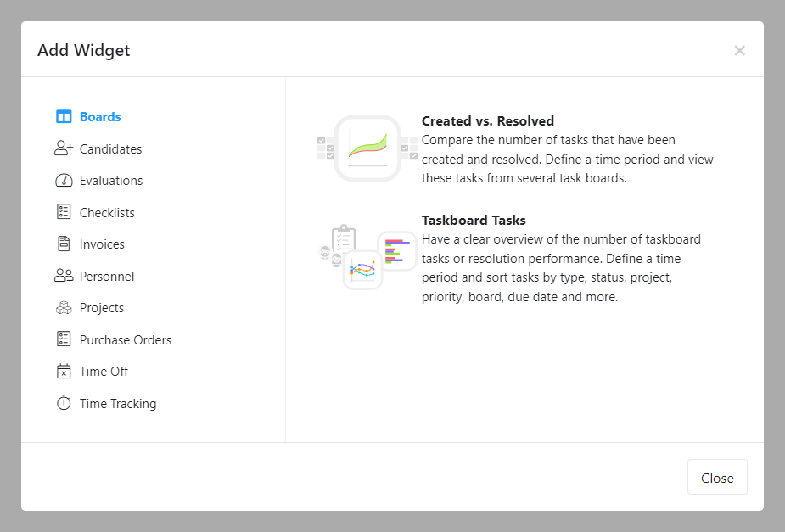Screen dimensions: 785x532
Task: Click the Checklists list icon
Action: [x=64, y=212]
